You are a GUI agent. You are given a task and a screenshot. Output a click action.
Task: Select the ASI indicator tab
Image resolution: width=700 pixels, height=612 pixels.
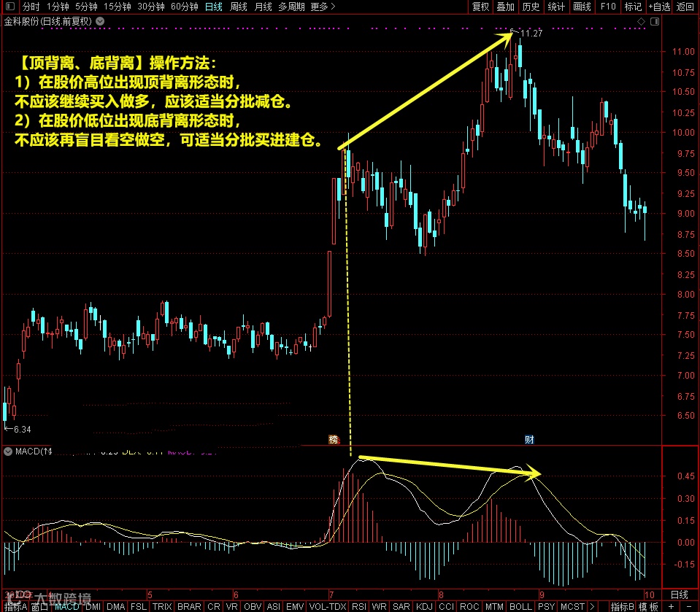click(273, 607)
